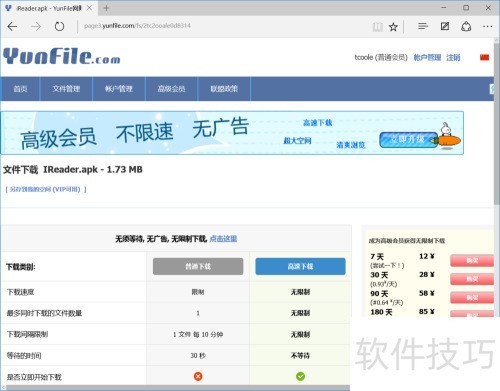Click the 帐户管理 link beside username

427,57
